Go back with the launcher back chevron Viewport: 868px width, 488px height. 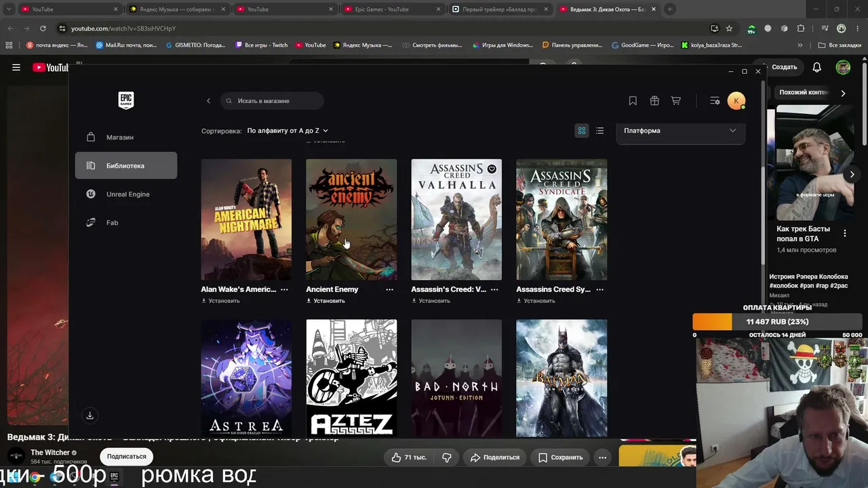pos(208,101)
